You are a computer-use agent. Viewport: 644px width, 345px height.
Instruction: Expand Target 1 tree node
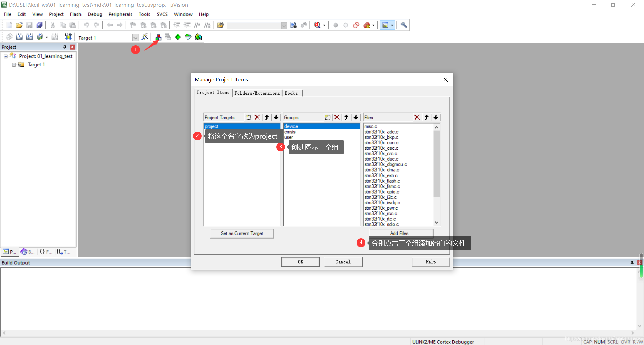point(14,65)
